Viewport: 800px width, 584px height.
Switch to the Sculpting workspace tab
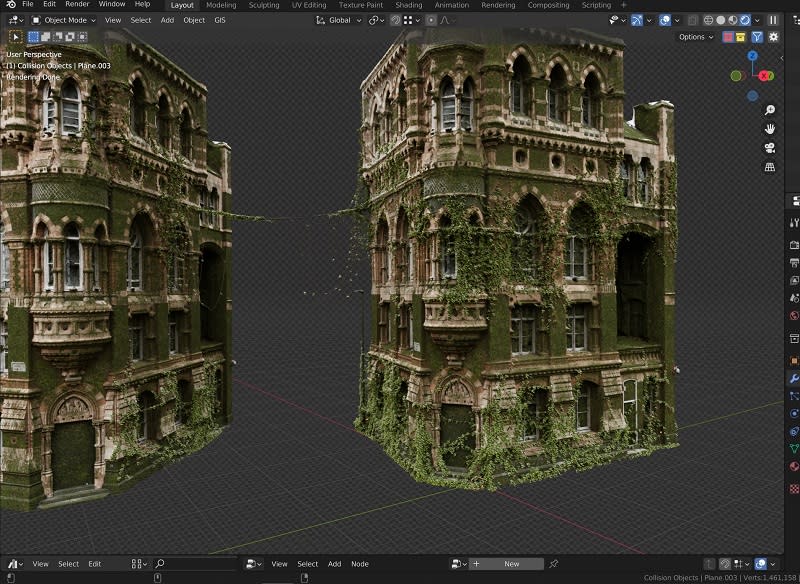264,5
